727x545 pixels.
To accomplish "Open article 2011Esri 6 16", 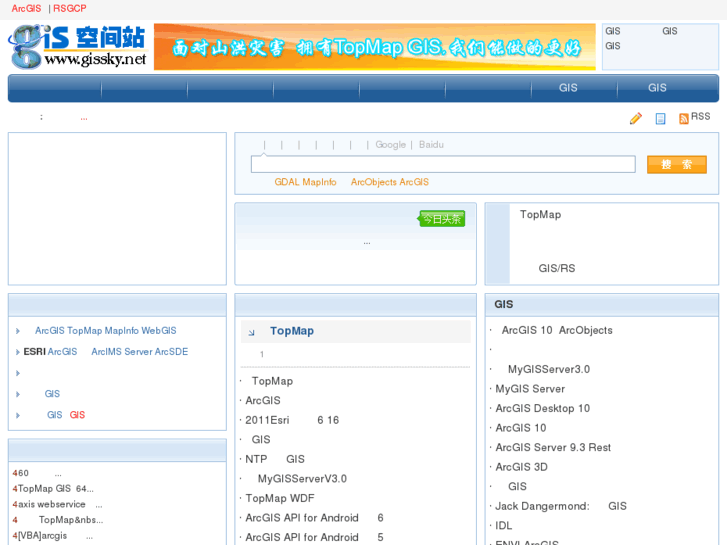I will coord(292,420).
